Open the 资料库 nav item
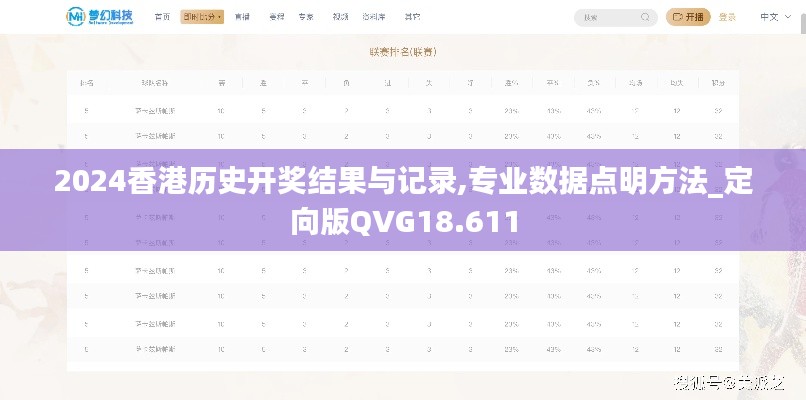 coord(374,16)
